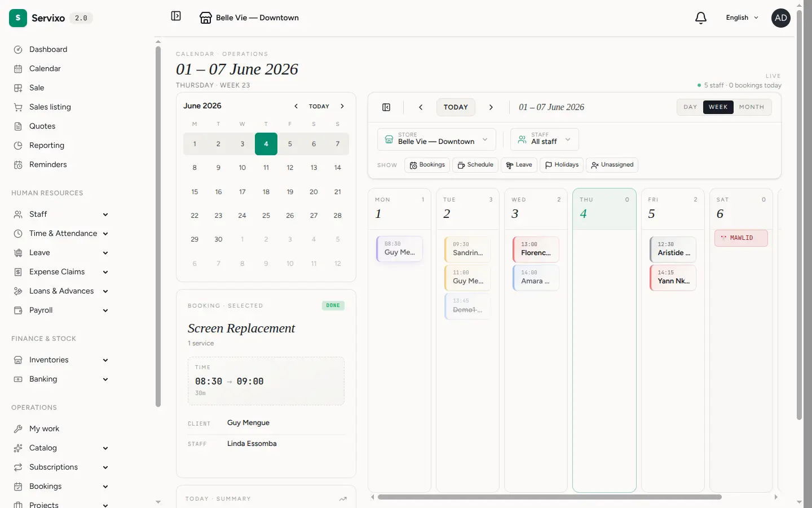This screenshot has height=508, width=812.
Task: Expand Expense Claims submenu
Action: pos(105,272)
